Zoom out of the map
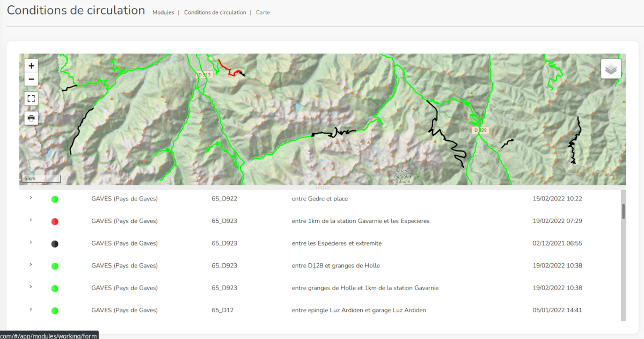The image size is (644, 339). [32, 79]
